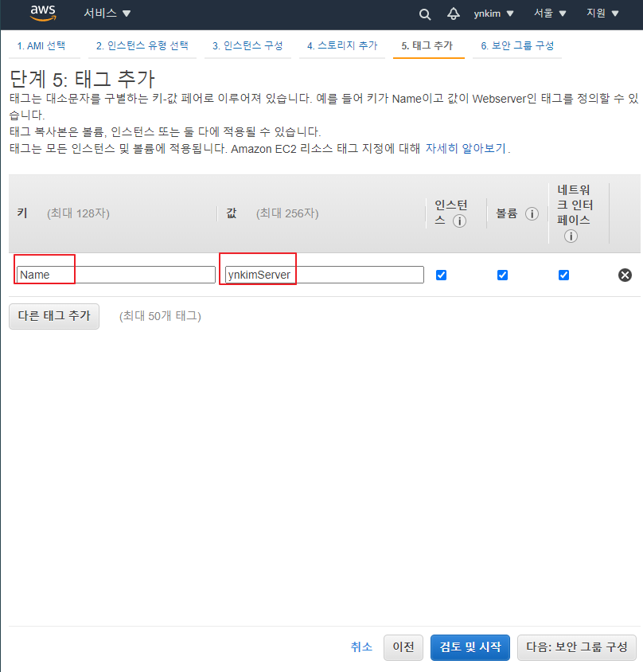Click 다음: 보안 그룹 구성 button

[577, 647]
